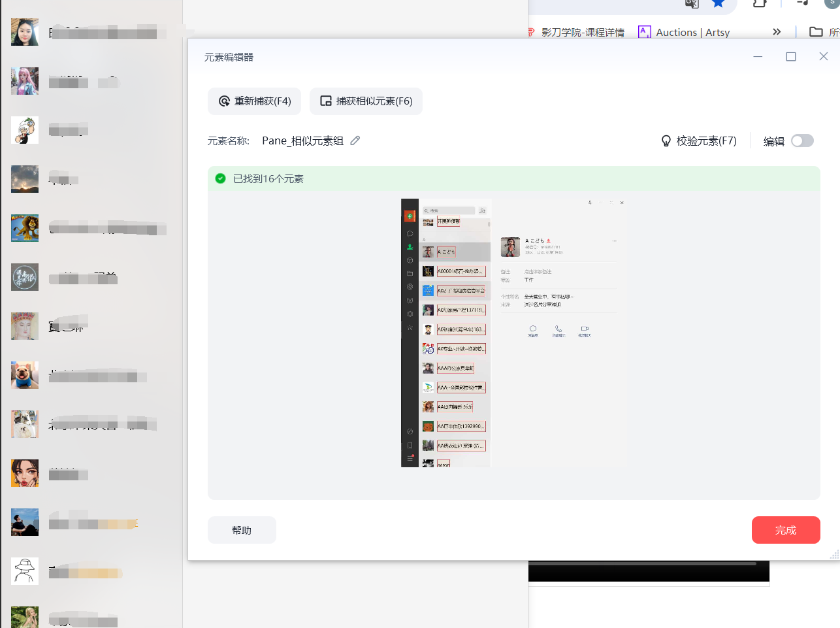Click the browser extensions puzzle icon
Screen dimensions: 840x628
coord(759,3)
